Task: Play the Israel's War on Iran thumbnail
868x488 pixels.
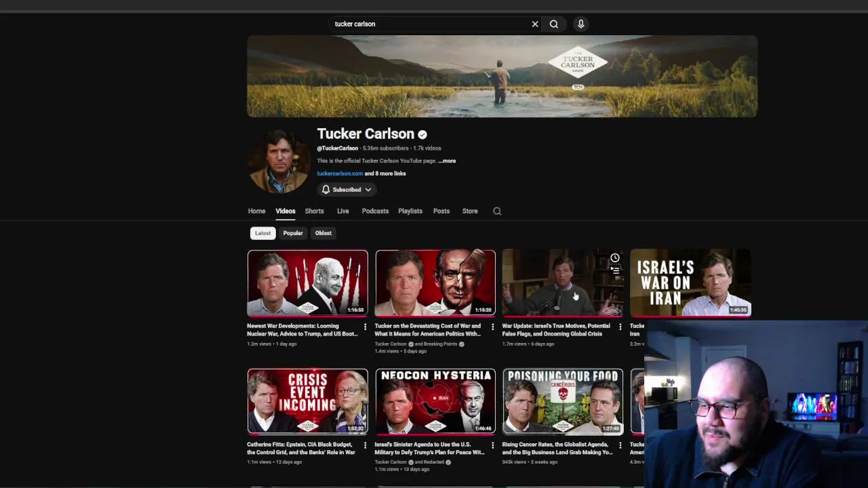Action: point(690,283)
